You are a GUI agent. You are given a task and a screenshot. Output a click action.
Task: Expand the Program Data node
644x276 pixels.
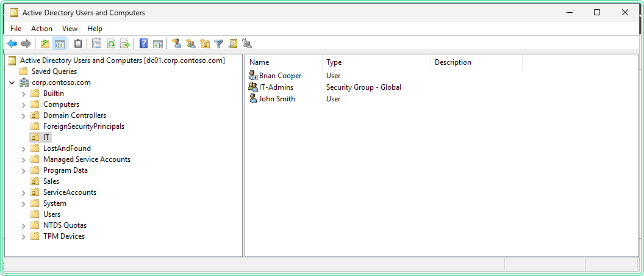pos(24,170)
